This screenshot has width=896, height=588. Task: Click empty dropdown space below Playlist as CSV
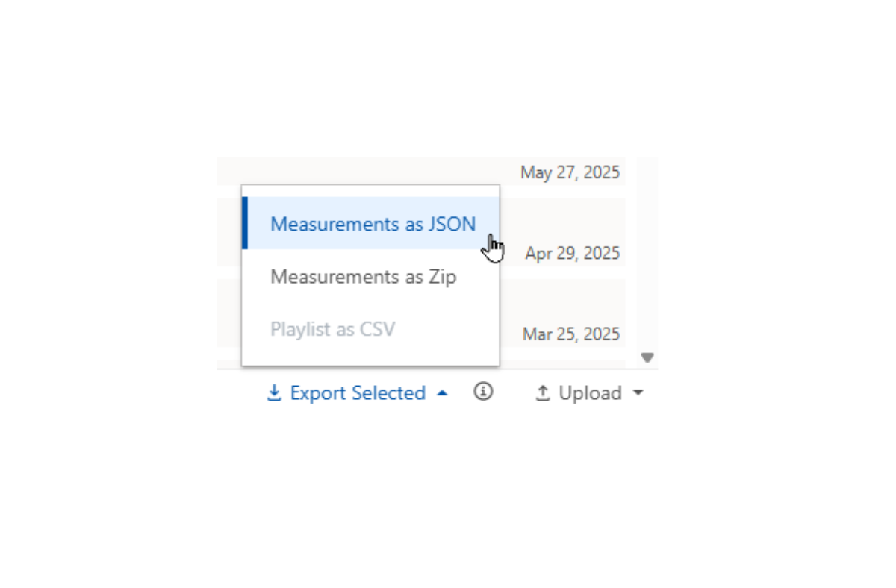[x=370, y=360]
